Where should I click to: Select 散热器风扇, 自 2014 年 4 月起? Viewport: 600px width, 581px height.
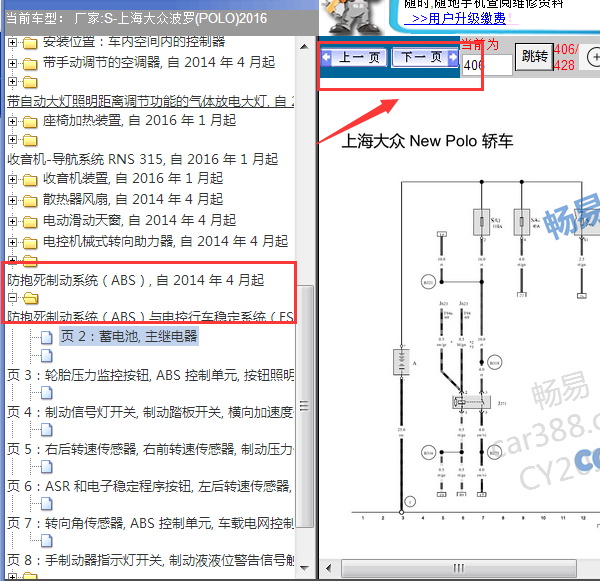point(133,199)
